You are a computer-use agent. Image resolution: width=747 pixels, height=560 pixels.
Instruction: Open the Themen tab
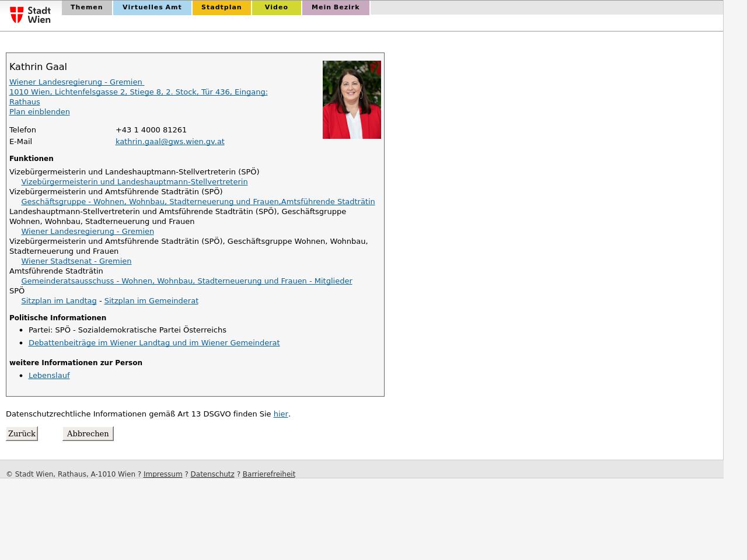click(86, 8)
